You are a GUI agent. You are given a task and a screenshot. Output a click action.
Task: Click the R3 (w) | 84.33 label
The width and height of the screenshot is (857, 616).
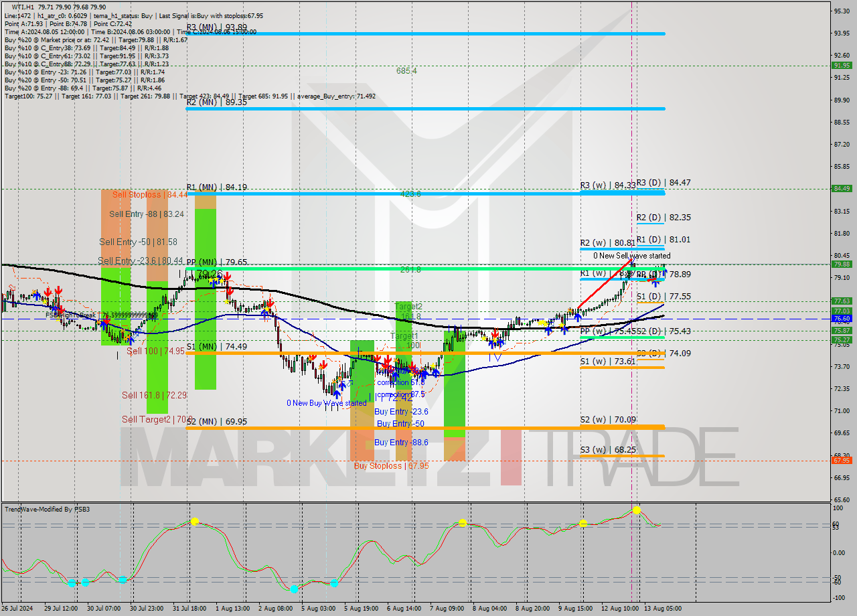[607, 185]
